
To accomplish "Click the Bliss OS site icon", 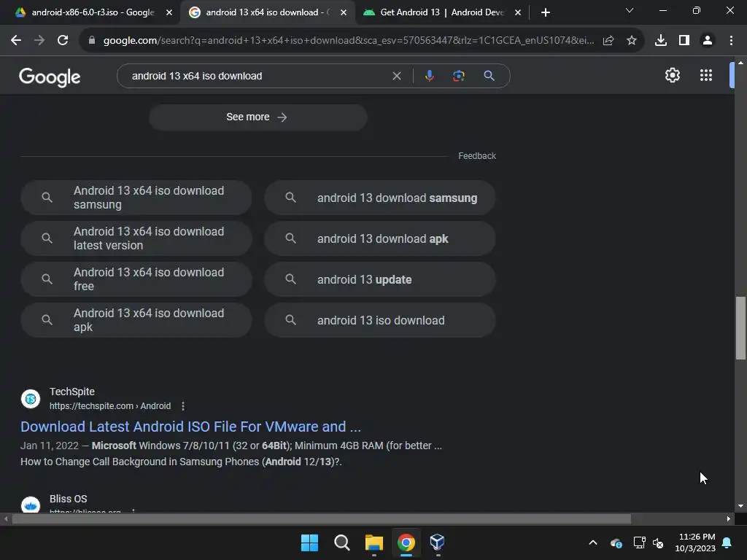I will [31, 505].
